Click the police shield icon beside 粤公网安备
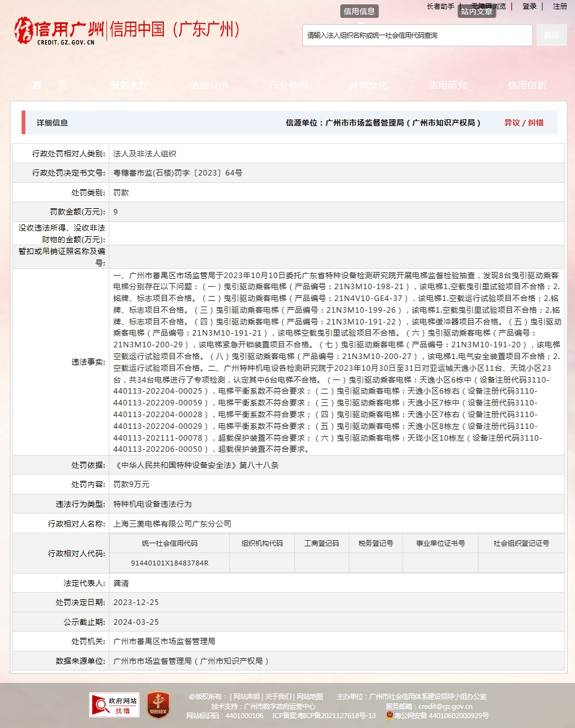Image resolution: width=575 pixels, height=728 pixels. 390,716
